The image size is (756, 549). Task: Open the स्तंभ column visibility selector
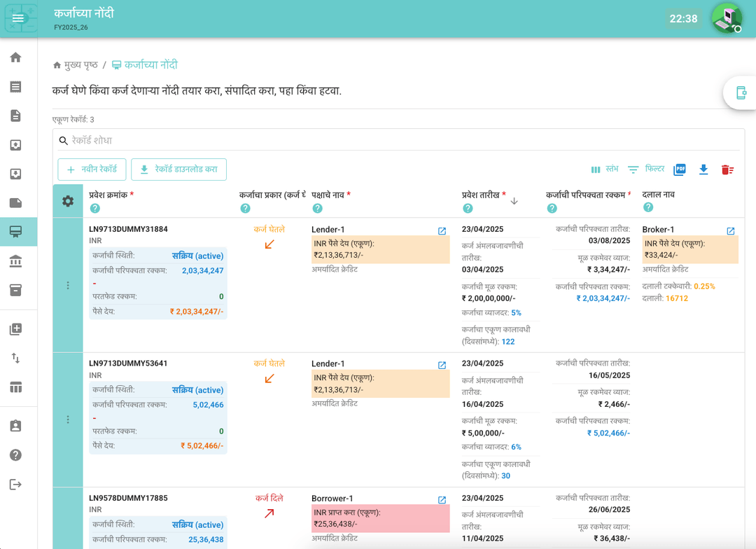pyautogui.click(x=604, y=169)
